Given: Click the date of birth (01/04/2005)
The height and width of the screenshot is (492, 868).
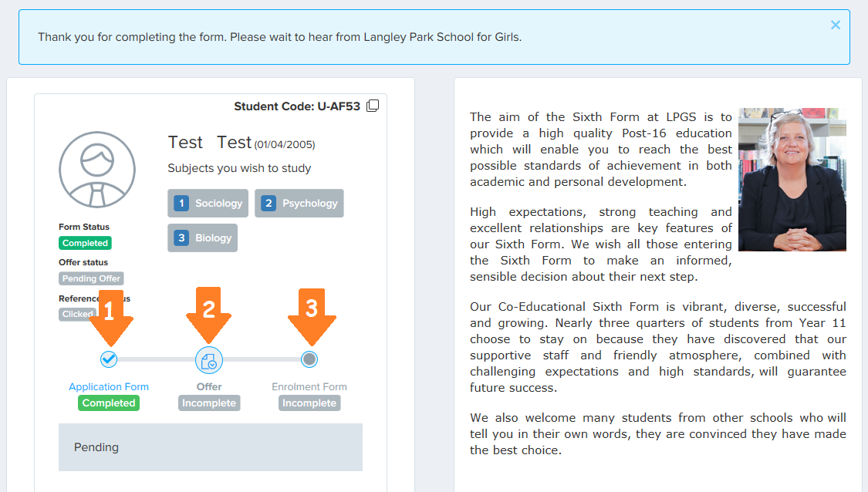Looking at the screenshot, I should pos(285,144).
